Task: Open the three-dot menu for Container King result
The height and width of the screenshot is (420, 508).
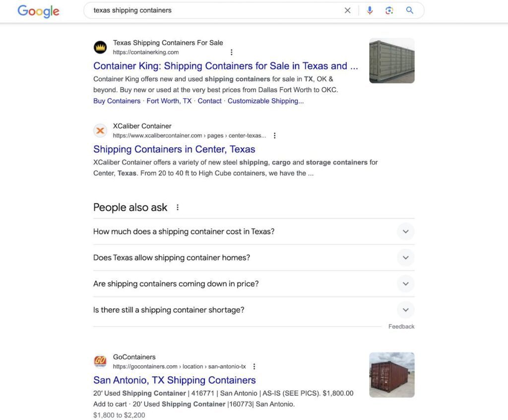Action: coord(232,52)
